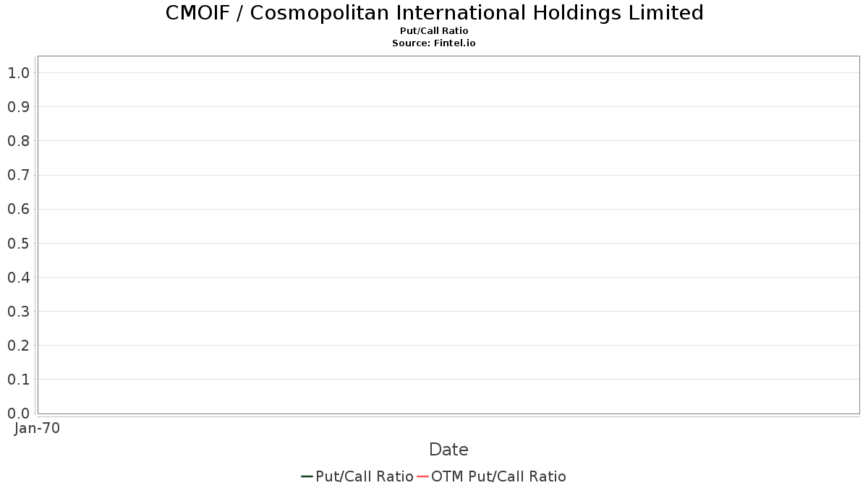This screenshot has height=488, width=868.
Task: Click the chart title CMOIF / Cosmopolitan International Holdings
Action: coord(434,13)
